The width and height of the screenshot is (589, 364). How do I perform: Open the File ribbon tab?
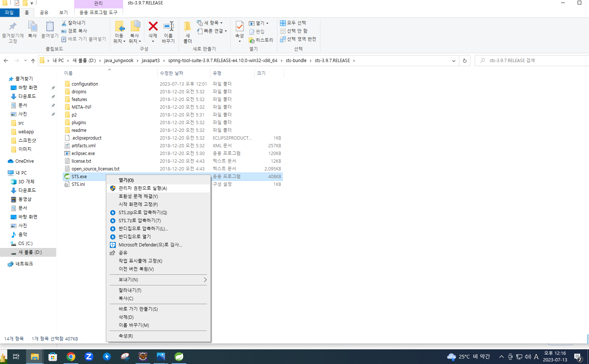pyautogui.click(x=10, y=12)
